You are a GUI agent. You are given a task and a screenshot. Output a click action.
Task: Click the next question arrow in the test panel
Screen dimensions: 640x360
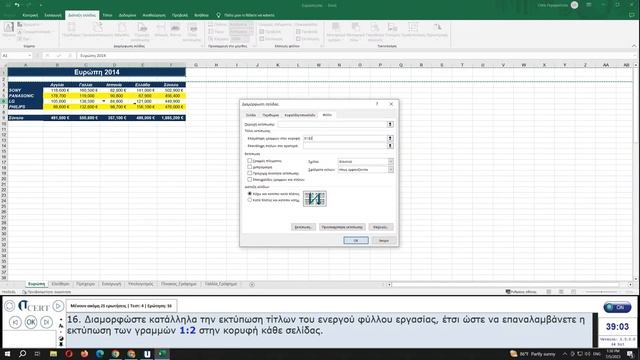click(x=47, y=322)
